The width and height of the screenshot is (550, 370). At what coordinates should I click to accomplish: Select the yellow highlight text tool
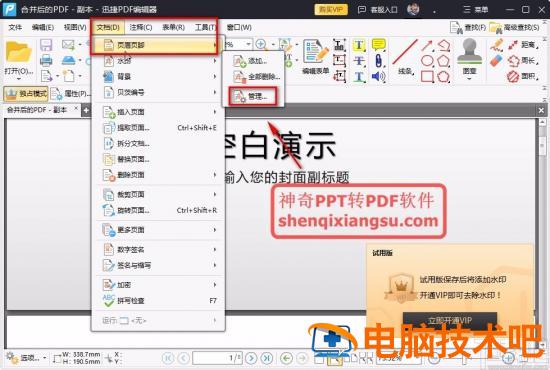tap(359, 45)
